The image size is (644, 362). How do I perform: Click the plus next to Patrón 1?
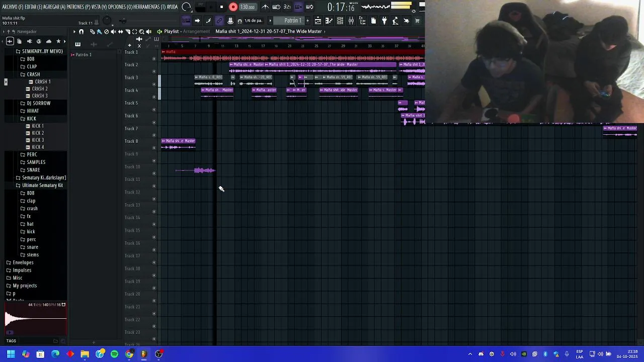pyautogui.click(x=307, y=21)
